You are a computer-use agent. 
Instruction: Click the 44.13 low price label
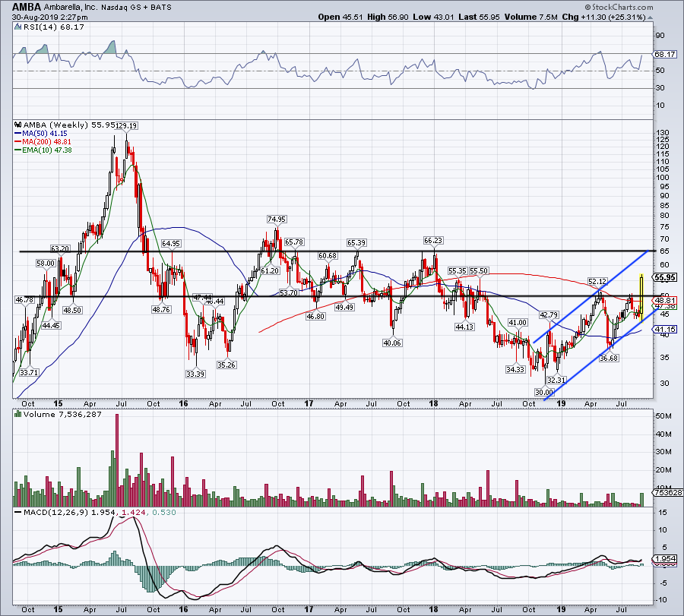(x=464, y=327)
